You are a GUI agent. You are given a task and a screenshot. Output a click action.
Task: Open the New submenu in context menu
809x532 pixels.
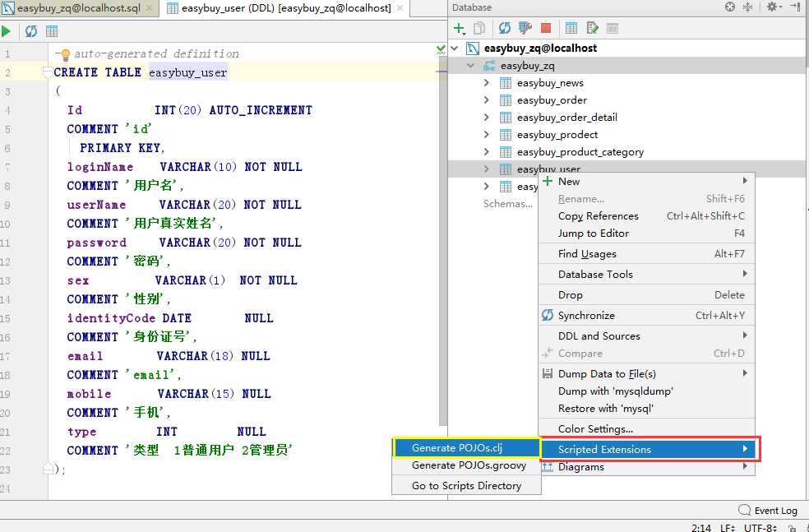coord(646,182)
